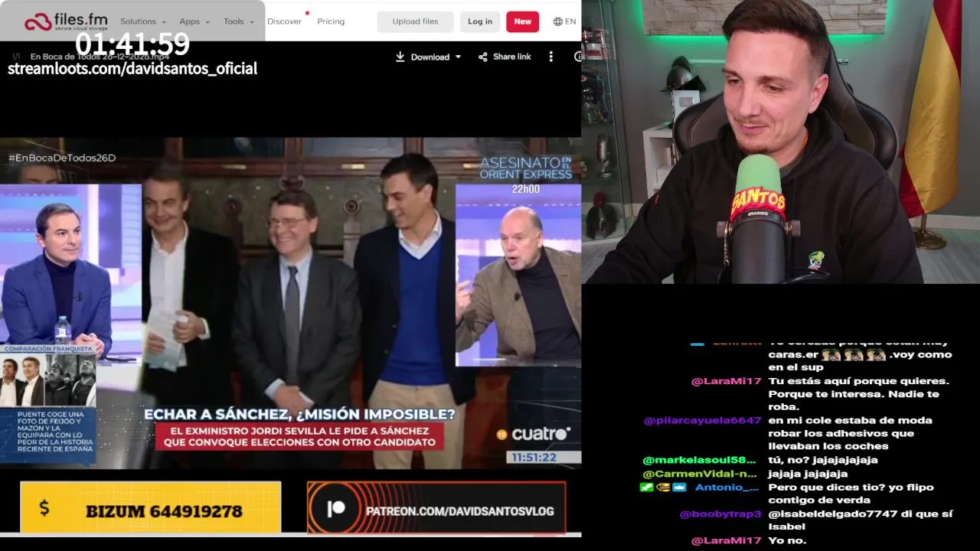Click the 11:51:22 clock in video

534,457
